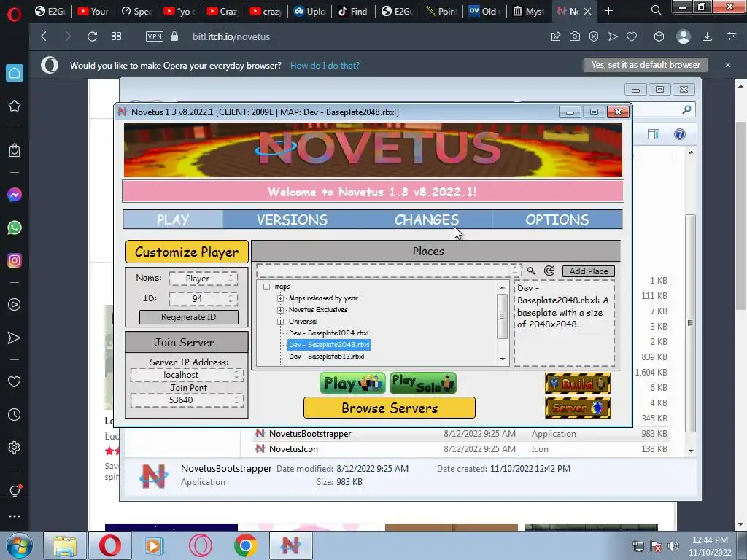Open File Explorer from the taskbar

click(65, 545)
